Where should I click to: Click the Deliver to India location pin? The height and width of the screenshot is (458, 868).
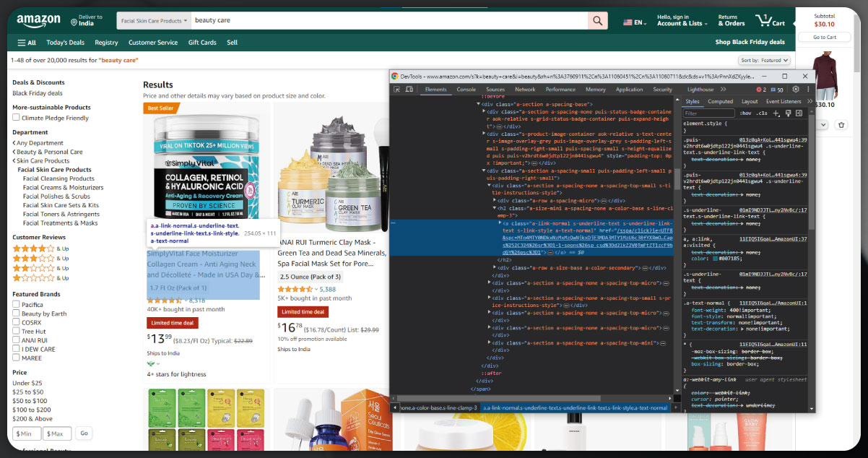point(74,23)
